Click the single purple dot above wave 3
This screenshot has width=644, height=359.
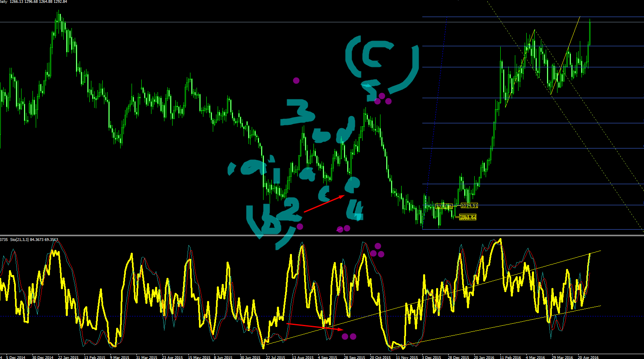tap(296, 81)
